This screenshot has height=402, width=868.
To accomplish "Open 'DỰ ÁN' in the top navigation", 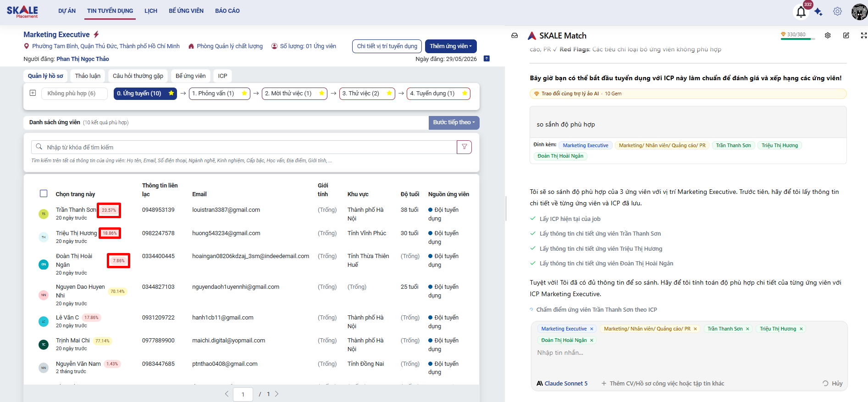I will click(67, 11).
